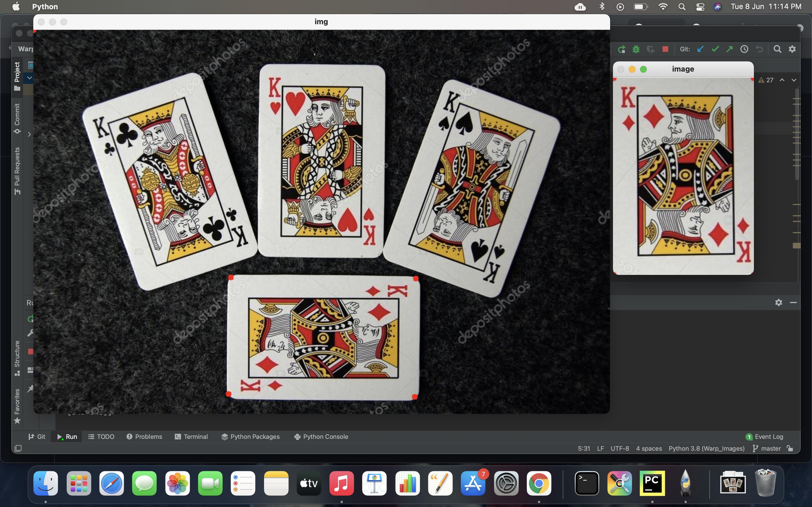Open the Event Log
812x507 pixels.
pyautogui.click(x=765, y=437)
